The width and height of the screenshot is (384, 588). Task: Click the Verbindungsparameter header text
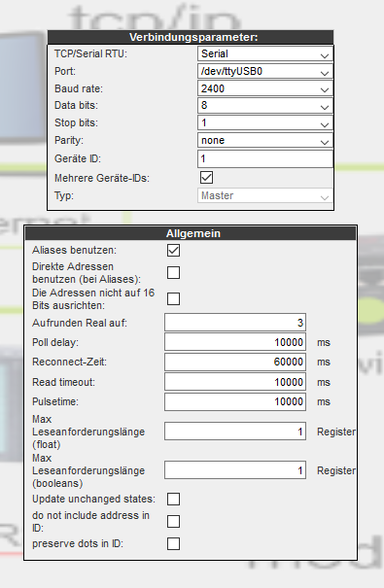click(x=193, y=37)
